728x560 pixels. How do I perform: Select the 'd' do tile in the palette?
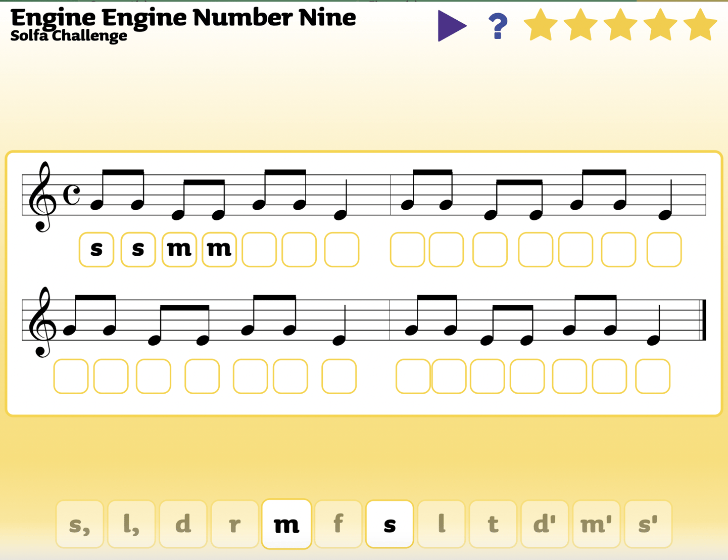coord(183,525)
